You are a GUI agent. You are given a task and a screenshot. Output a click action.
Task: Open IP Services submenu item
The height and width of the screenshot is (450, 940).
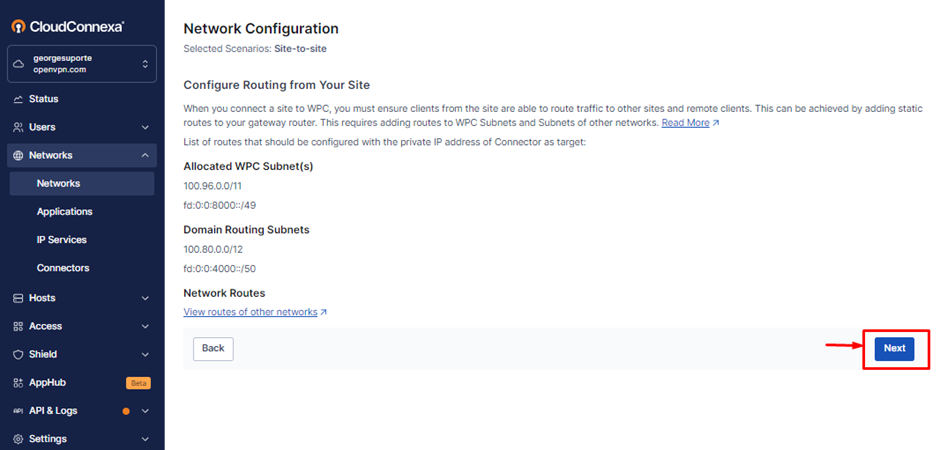61,240
